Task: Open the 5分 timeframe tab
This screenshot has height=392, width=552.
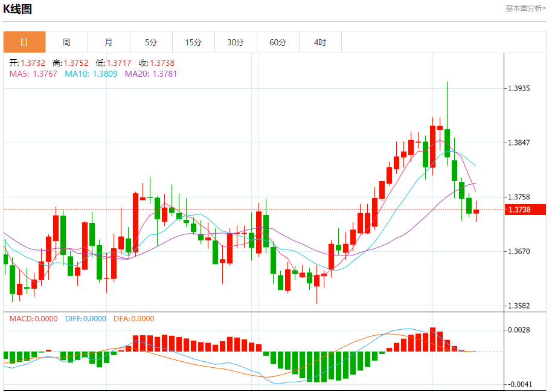Action: (x=152, y=42)
